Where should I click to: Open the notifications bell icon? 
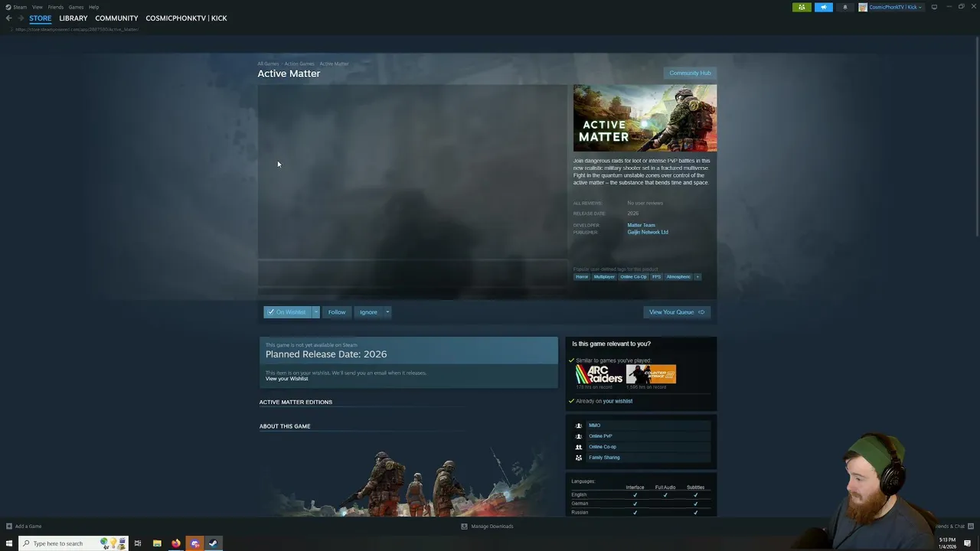[x=845, y=7]
